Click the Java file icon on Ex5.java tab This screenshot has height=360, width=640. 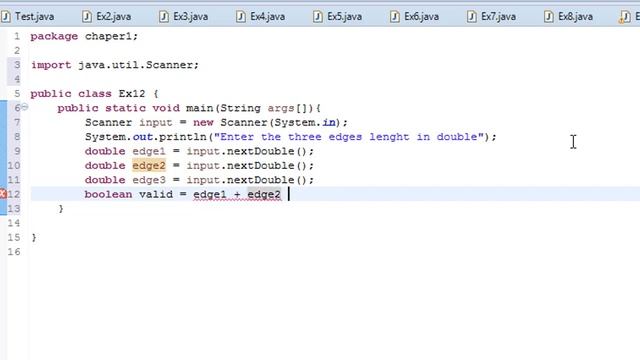[318, 17]
